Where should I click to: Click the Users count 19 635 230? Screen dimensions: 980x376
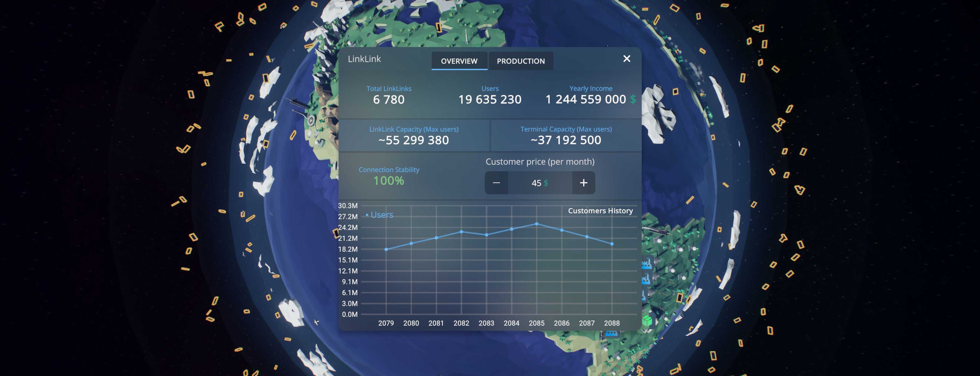[x=490, y=100]
